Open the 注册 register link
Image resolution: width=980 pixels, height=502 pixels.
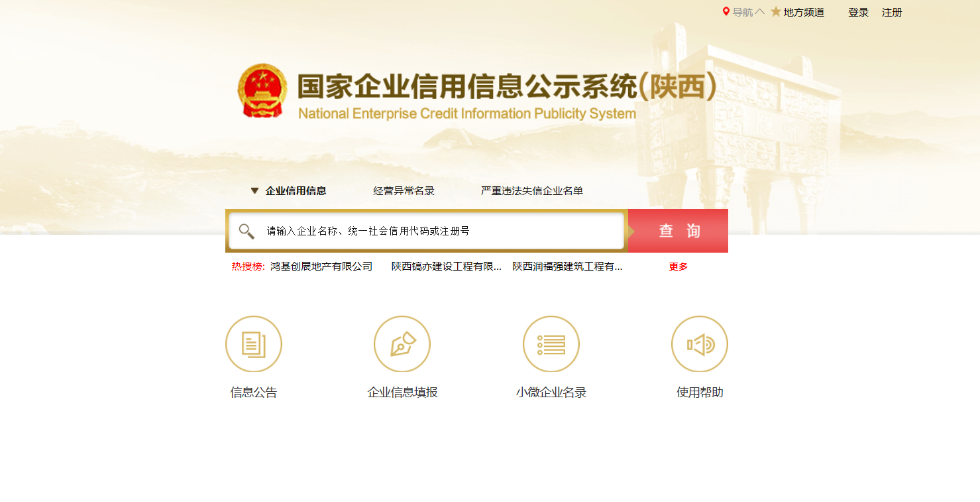[x=892, y=12]
